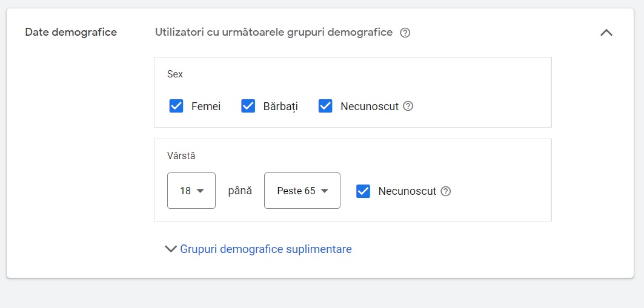This screenshot has width=644, height=308.
Task: Click the Bărbați label text
Action: 281,106
